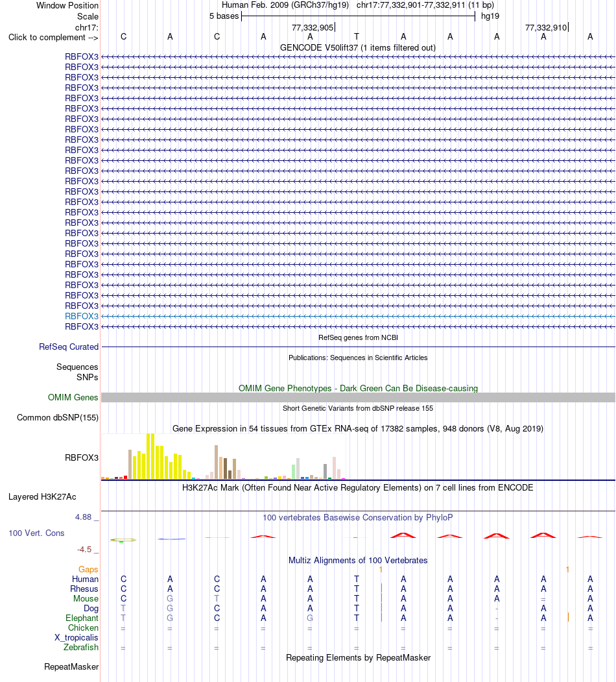Screen dimensions: 616x682
Task: Open the GTEx Gene Expression track title
Action: point(358,429)
